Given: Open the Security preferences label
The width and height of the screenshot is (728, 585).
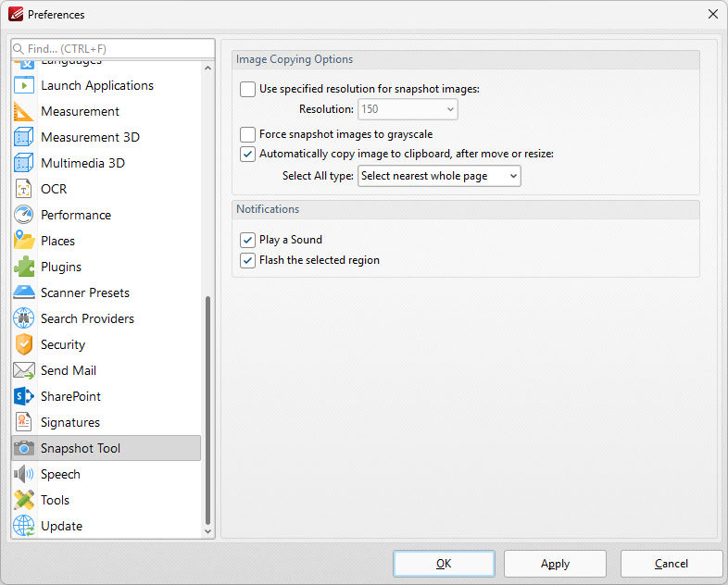Looking at the screenshot, I should coord(63,344).
